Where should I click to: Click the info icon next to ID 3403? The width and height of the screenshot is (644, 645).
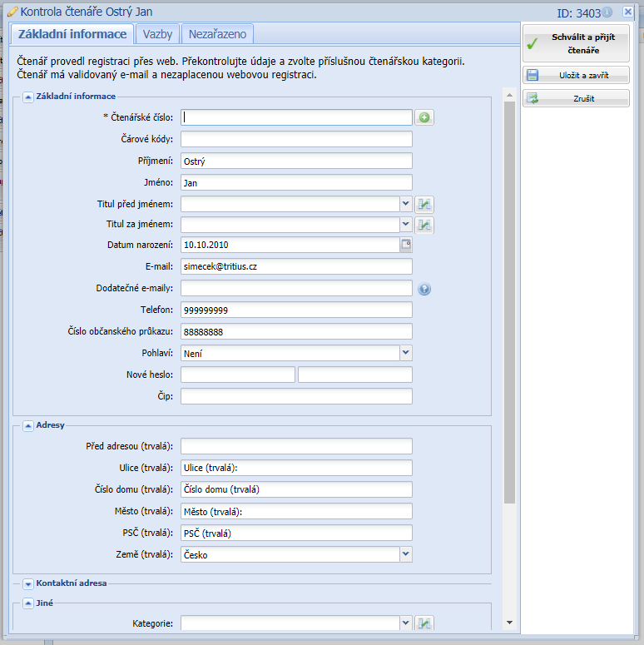(607, 12)
